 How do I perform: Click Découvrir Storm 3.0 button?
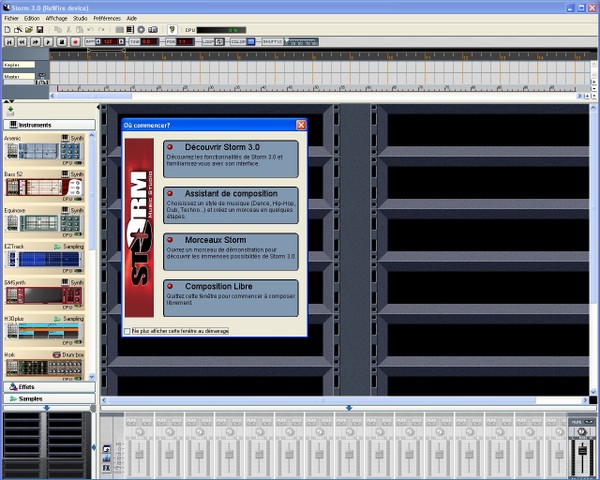(x=231, y=159)
